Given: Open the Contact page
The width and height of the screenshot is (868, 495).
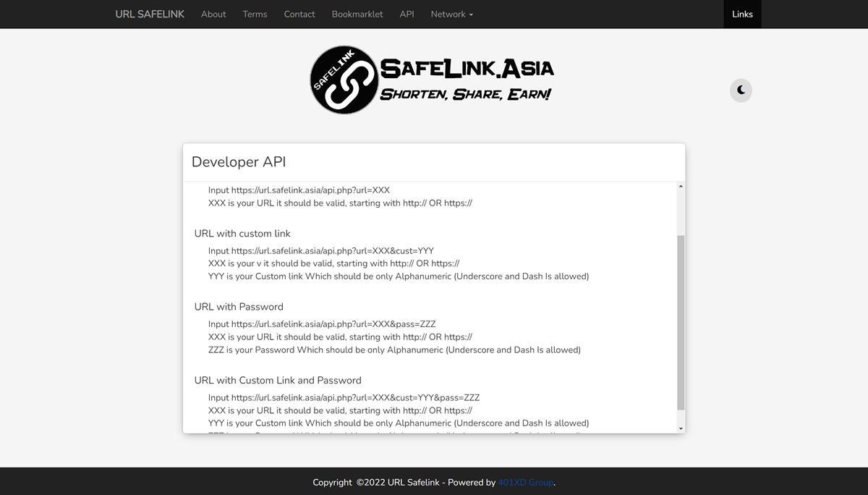Looking at the screenshot, I should click(299, 14).
